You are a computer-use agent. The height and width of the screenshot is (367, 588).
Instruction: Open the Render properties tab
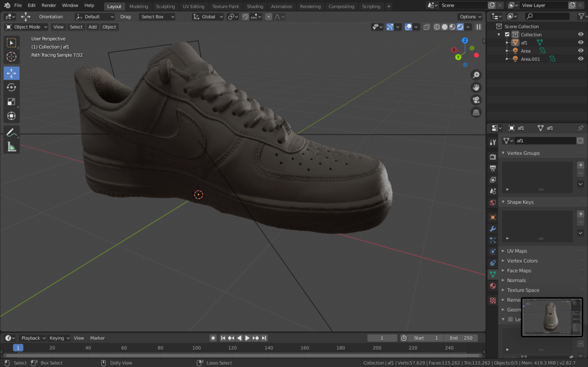click(x=493, y=157)
